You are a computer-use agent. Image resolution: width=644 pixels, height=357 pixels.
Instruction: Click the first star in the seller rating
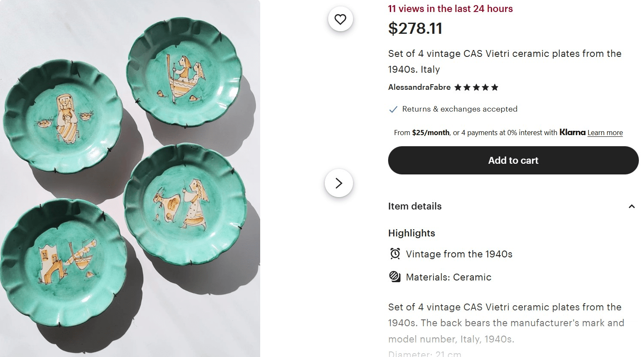[458, 87]
